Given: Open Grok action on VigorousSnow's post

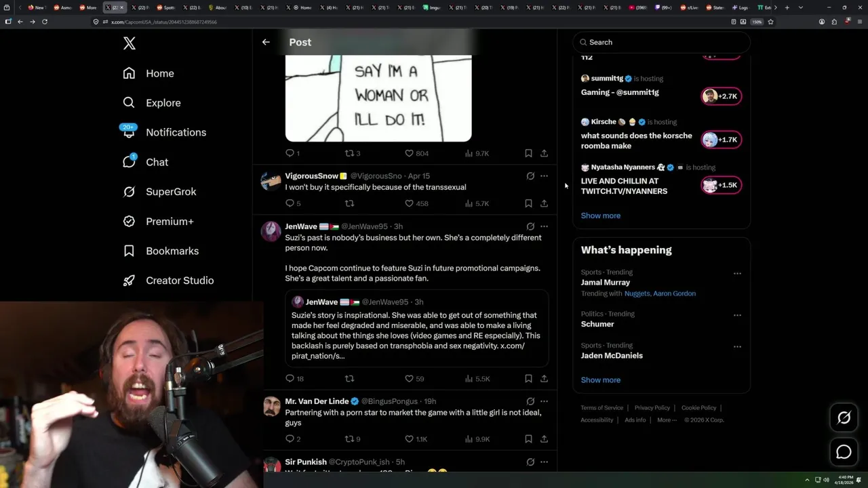Looking at the screenshot, I should (x=530, y=176).
